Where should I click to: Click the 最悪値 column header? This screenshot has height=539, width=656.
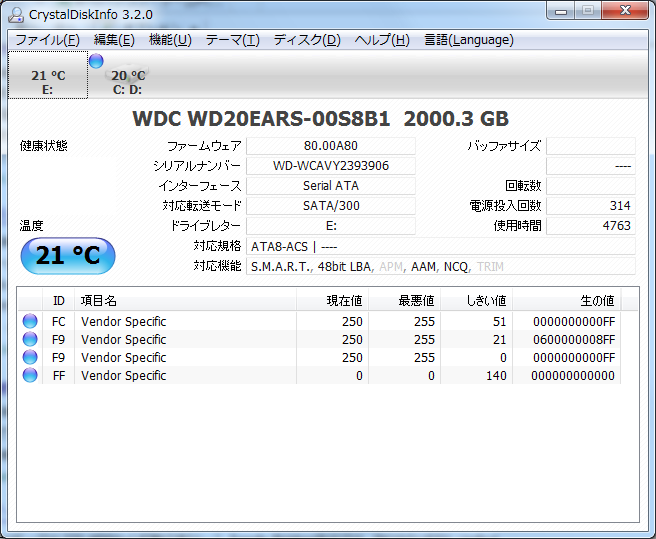click(405, 300)
